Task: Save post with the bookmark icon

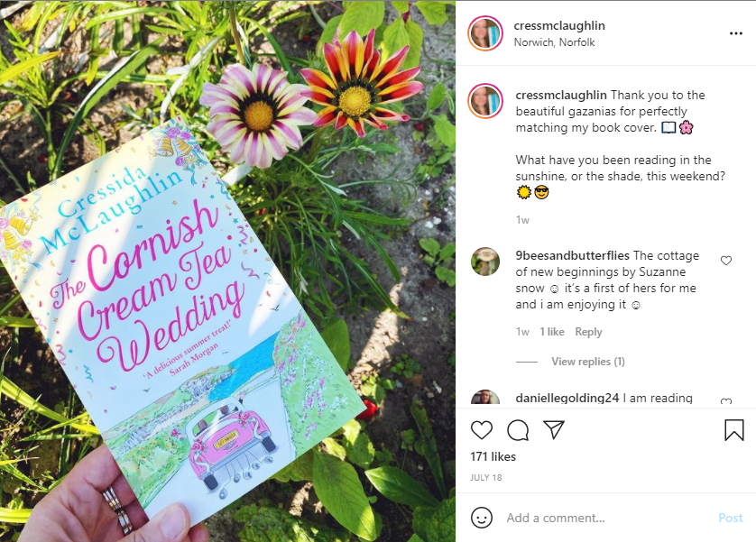Action: [733, 430]
